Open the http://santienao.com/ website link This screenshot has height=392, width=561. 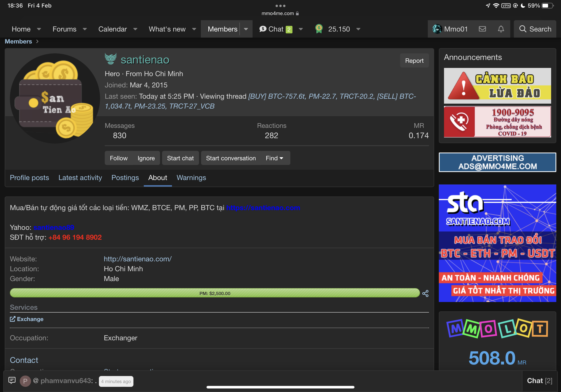pyautogui.click(x=138, y=259)
